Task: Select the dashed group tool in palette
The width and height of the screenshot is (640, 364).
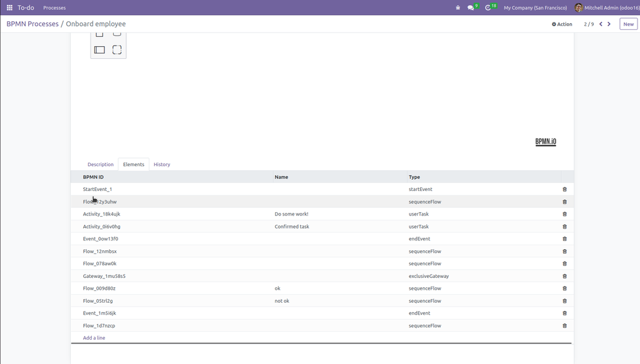Action: pos(117,50)
